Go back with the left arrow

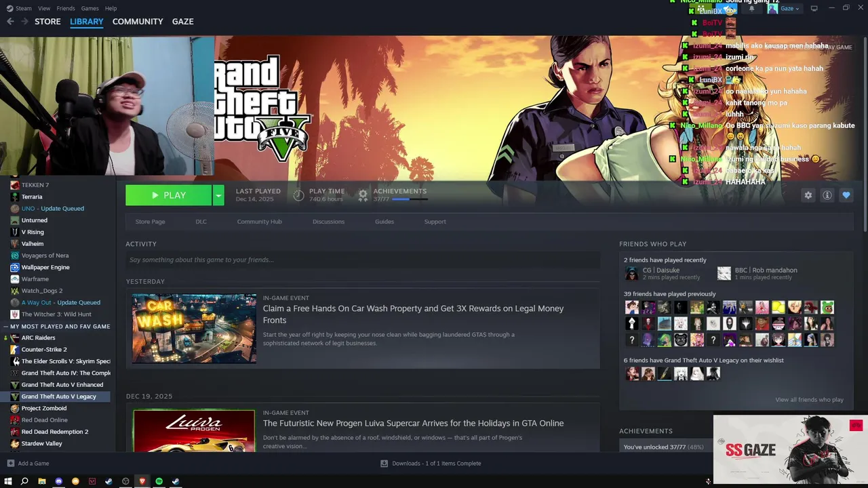pyautogui.click(x=10, y=22)
